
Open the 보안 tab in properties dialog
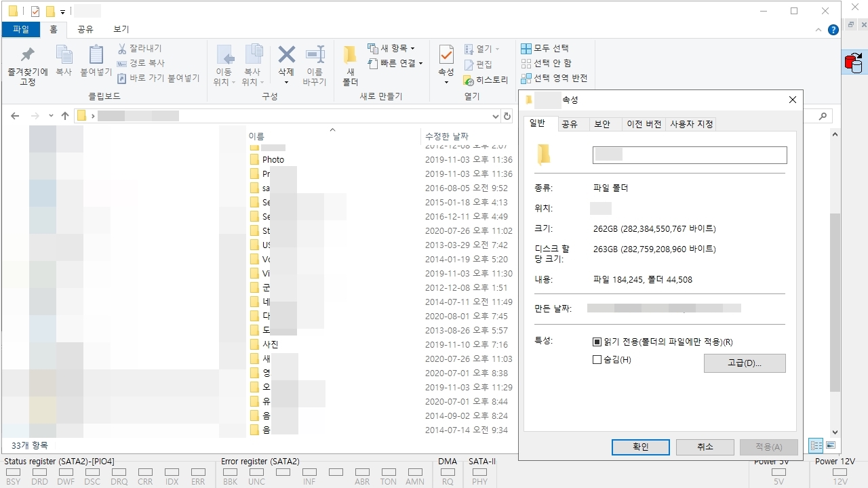click(x=603, y=124)
